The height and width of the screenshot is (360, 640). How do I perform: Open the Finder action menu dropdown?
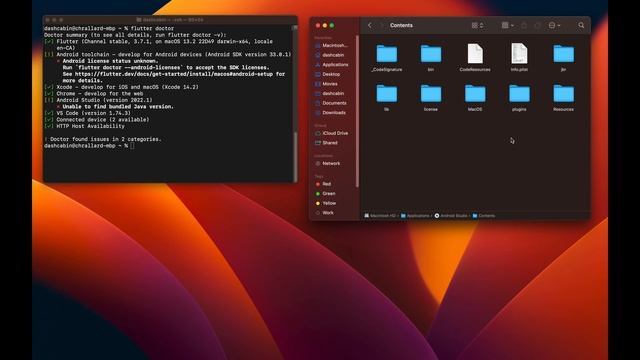click(554, 25)
